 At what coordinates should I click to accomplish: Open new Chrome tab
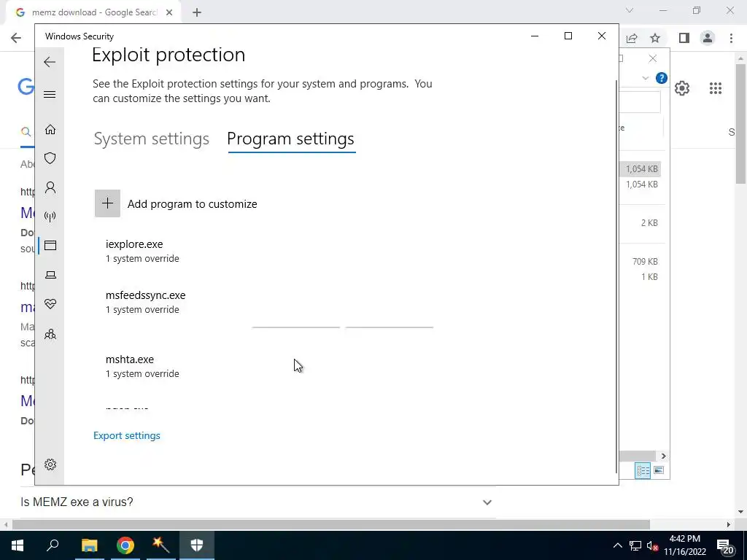click(x=197, y=12)
